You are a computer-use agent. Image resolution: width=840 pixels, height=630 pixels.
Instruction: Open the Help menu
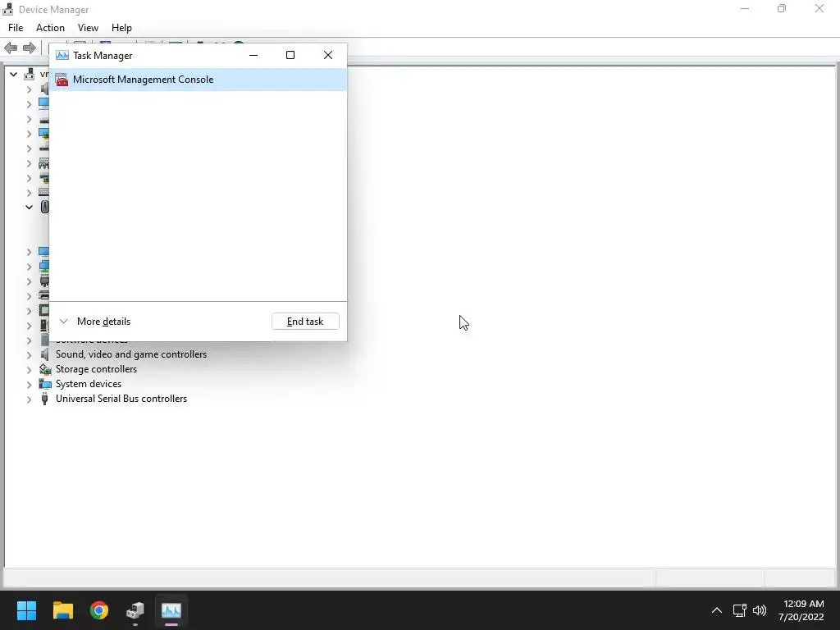click(x=121, y=28)
